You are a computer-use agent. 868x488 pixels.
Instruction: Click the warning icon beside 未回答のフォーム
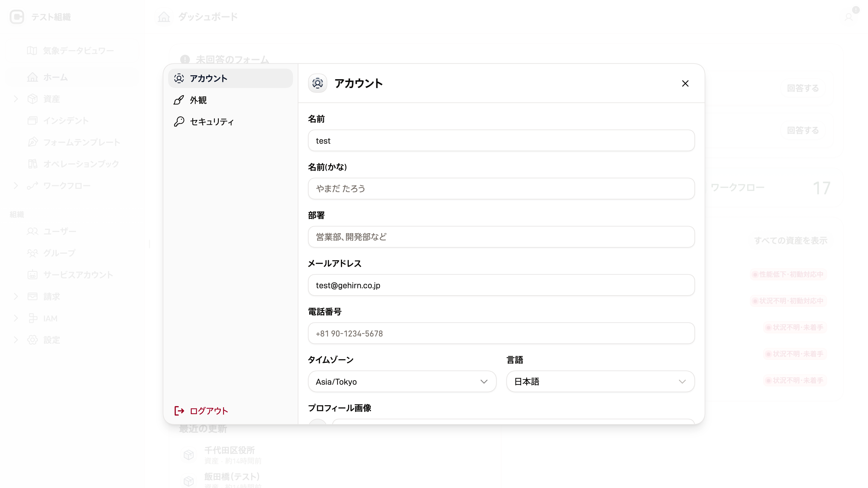[x=185, y=60]
